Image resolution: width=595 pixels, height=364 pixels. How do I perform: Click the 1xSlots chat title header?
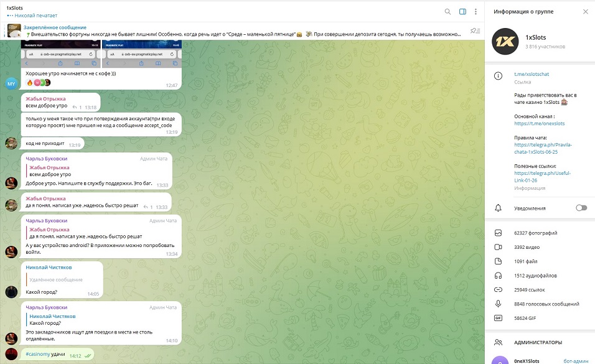pos(15,8)
